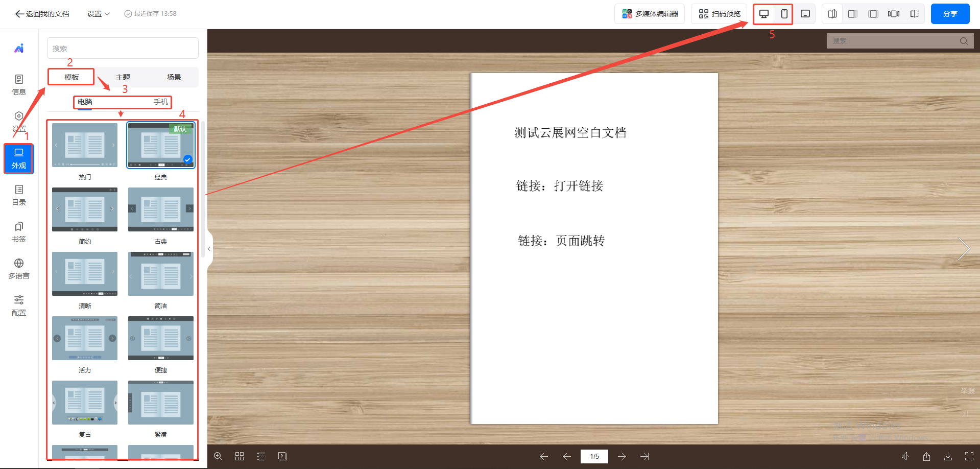The image size is (980, 469).
Task: Enter fullscreen with the bottom-right icon
Action: pyautogui.click(x=969, y=456)
